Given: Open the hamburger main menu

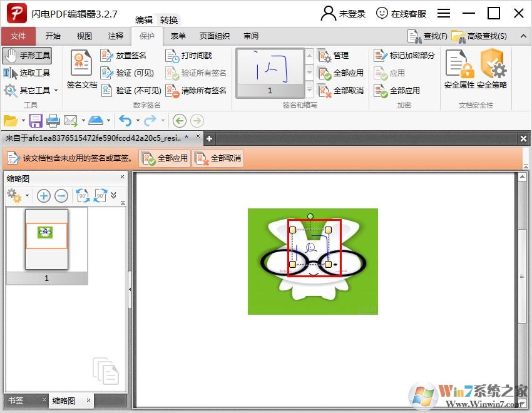Looking at the screenshot, I should click(444, 14).
